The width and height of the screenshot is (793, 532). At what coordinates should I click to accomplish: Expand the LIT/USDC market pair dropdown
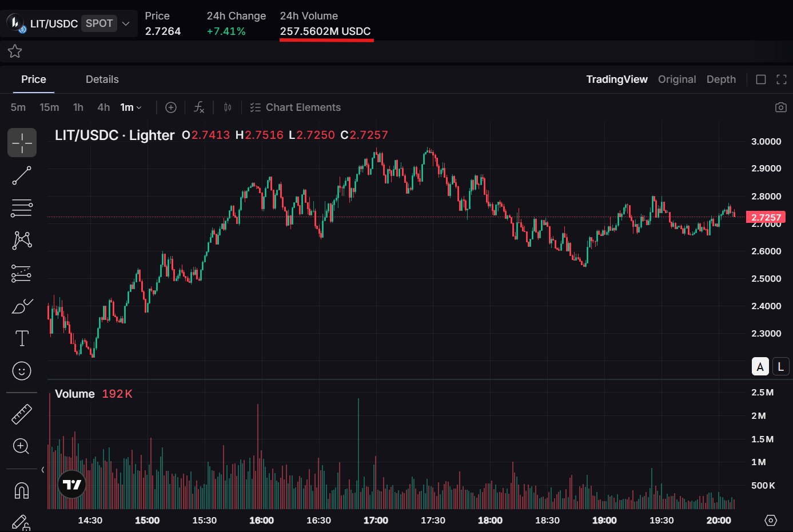[126, 23]
